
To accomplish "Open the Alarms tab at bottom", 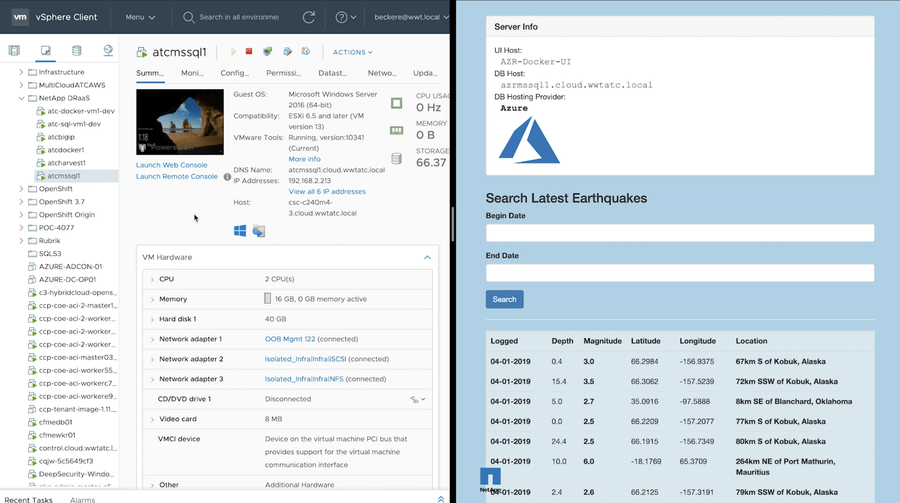I will (x=83, y=500).
